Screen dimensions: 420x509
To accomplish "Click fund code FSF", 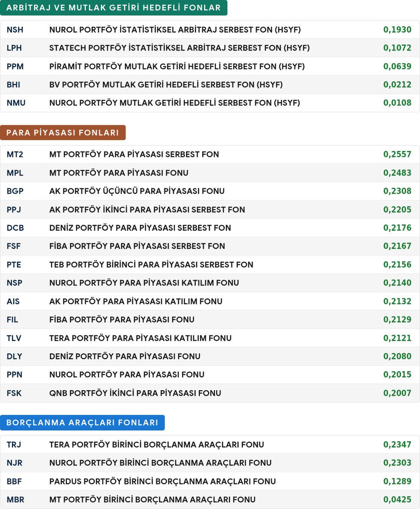I will pos(14,246).
